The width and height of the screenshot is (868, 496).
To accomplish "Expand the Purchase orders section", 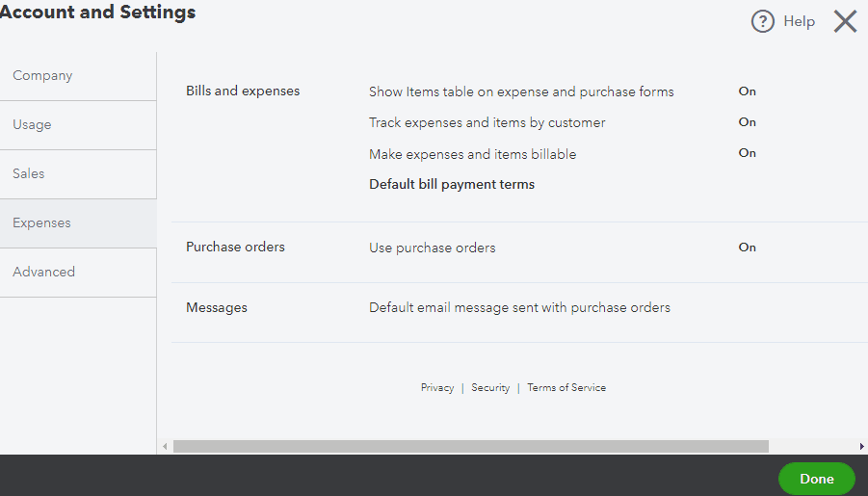I will tap(235, 248).
